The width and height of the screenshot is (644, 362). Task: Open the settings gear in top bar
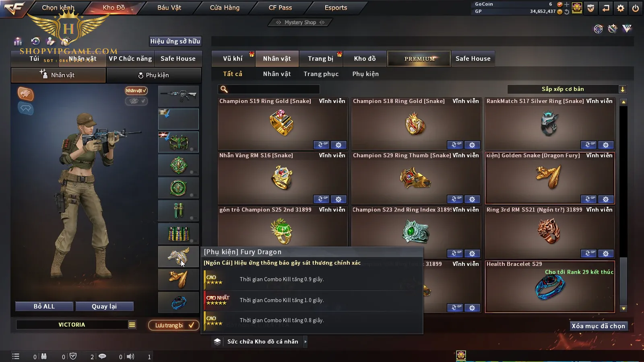tap(621, 8)
